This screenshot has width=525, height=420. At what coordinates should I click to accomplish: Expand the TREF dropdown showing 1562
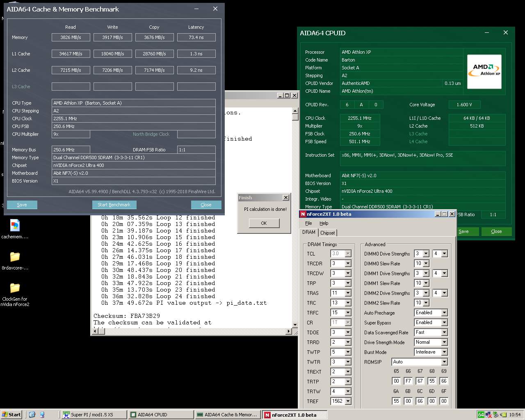pos(348,401)
